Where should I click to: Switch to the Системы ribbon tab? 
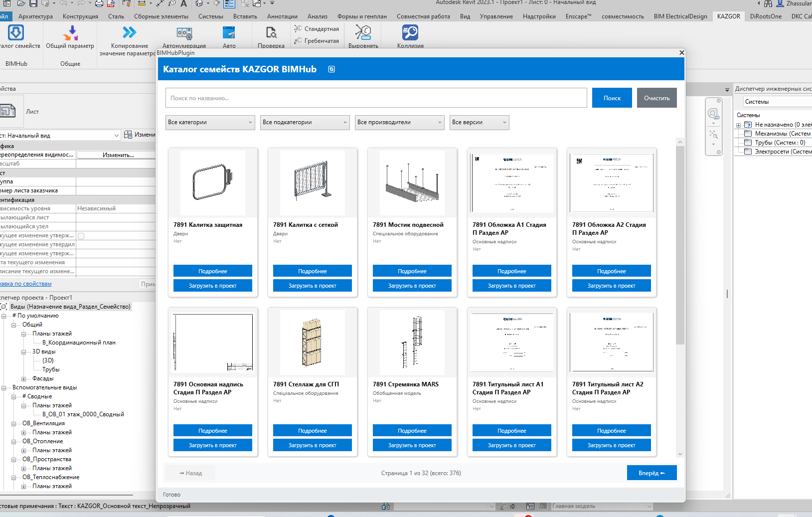pyautogui.click(x=211, y=16)
